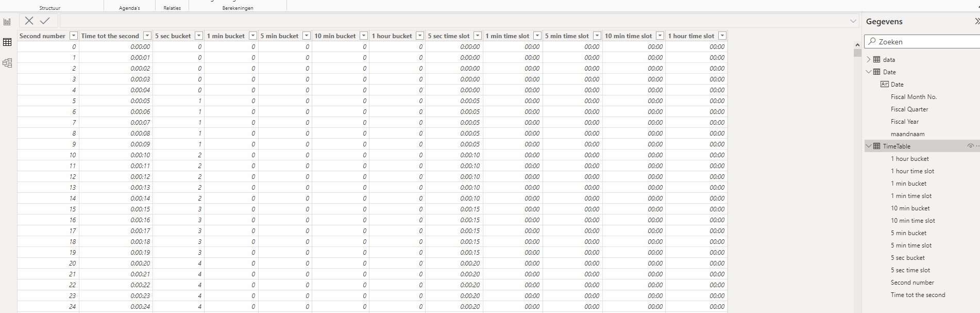
Task: Click the formula bar input area
Action: (453, 21)
